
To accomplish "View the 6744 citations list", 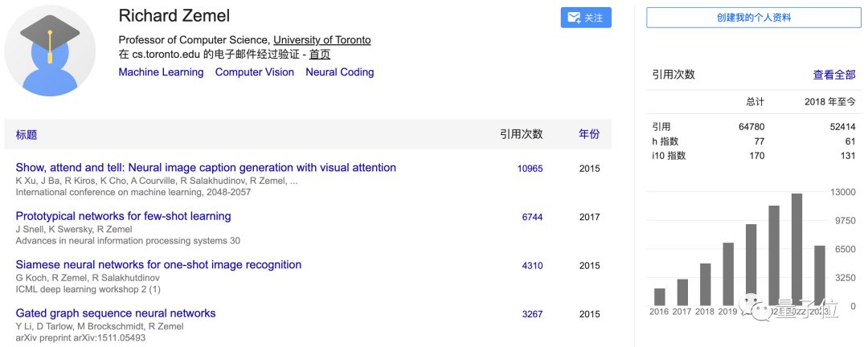I will coord(532,217).
